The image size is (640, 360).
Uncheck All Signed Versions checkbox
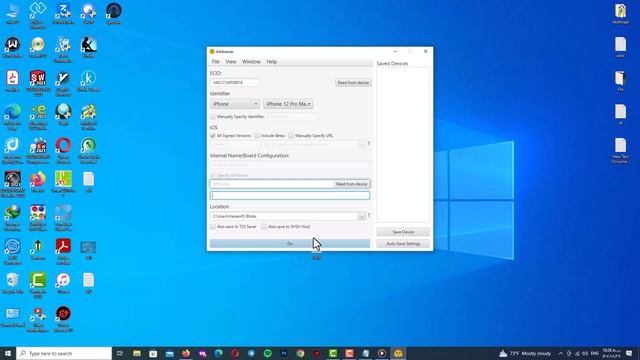pos(213,136)
